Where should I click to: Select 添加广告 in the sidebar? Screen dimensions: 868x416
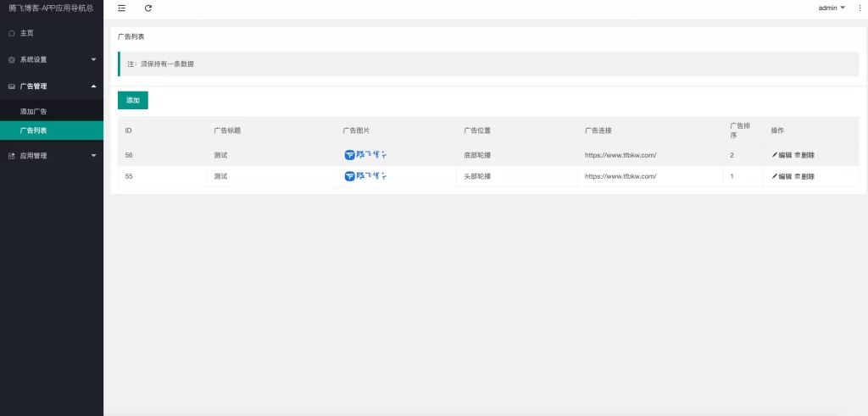coord(34,111)
